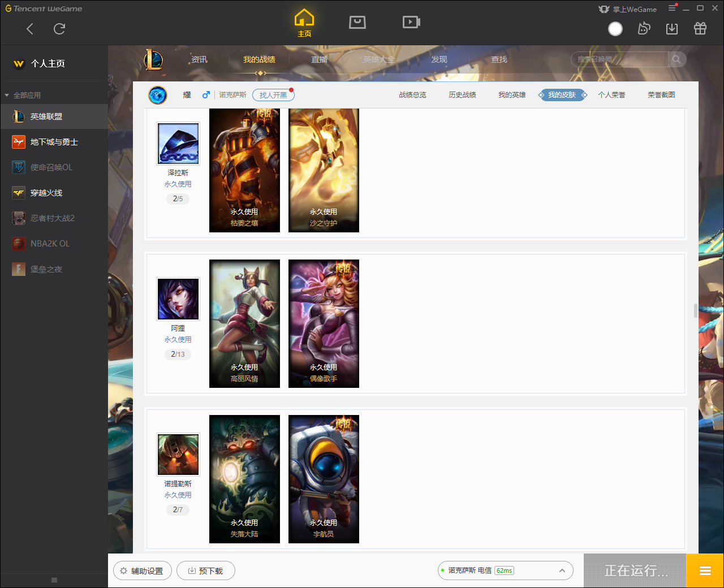The height and width of the screenshot is (588, 724).
Task: Switch to 个人荣誉 sub-tab
Action: click(611, 95)
